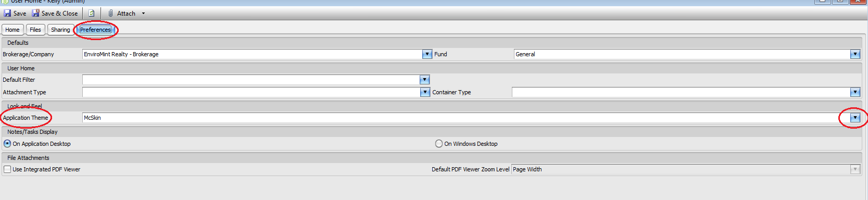Screen dimensions: 868x200
Task: Select the On Application Desktop radio button
Action: point(7,144)
